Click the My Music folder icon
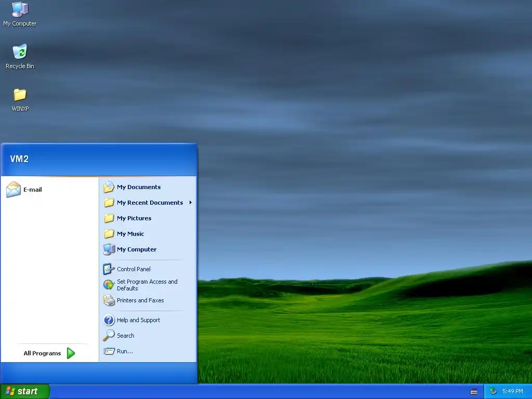This screenshot has width=532, height=399. (x=109, y=234)
